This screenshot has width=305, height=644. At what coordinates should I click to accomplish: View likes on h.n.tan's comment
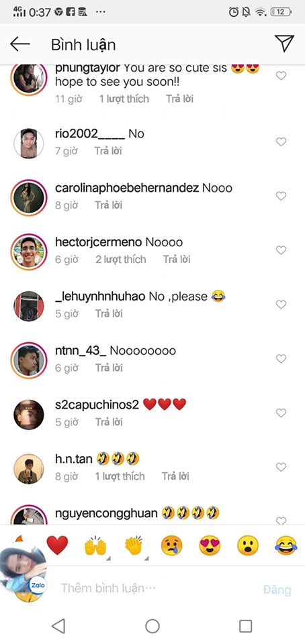(x=120, y=476)
